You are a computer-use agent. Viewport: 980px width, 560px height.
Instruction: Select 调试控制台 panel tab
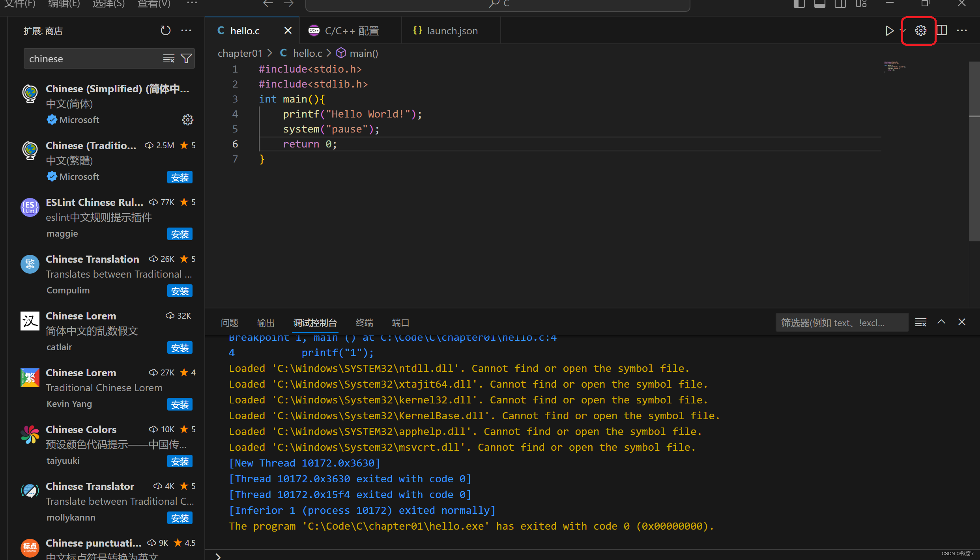tap(315, 323)
